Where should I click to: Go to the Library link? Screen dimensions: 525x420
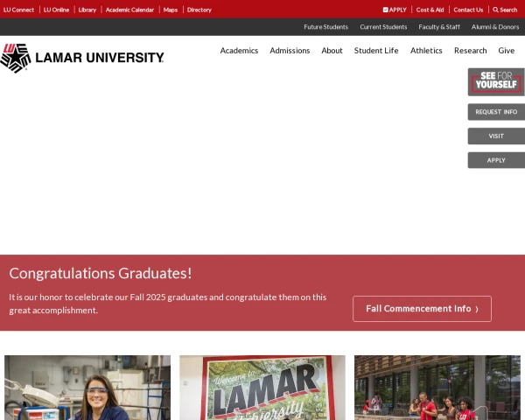87,10
